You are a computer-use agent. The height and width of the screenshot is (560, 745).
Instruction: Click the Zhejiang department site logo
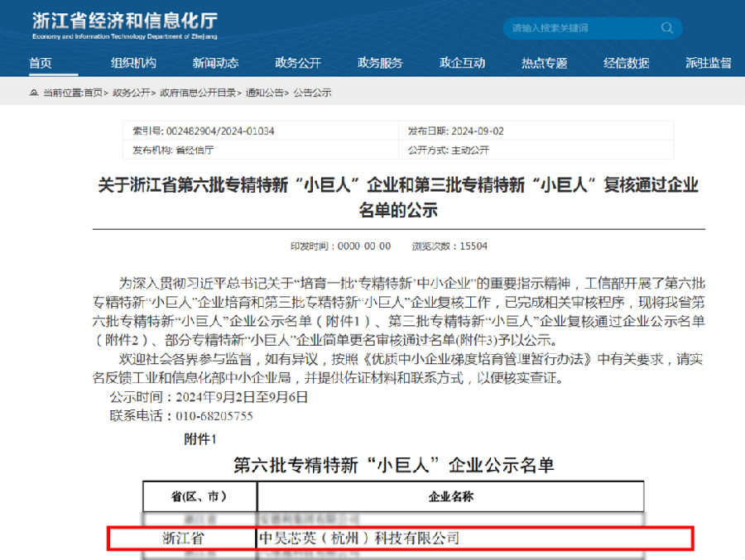[124, 25]
